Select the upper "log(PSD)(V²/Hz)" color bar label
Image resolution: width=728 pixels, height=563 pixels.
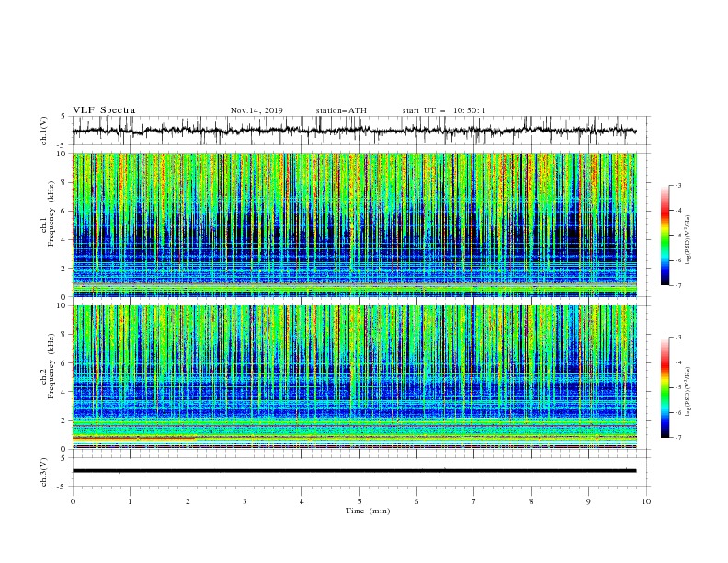pos(688,240)
